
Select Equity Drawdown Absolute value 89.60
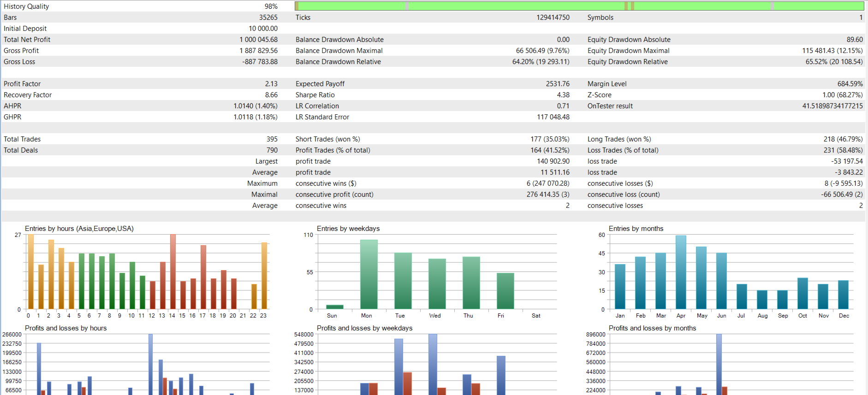pos(855,40)
